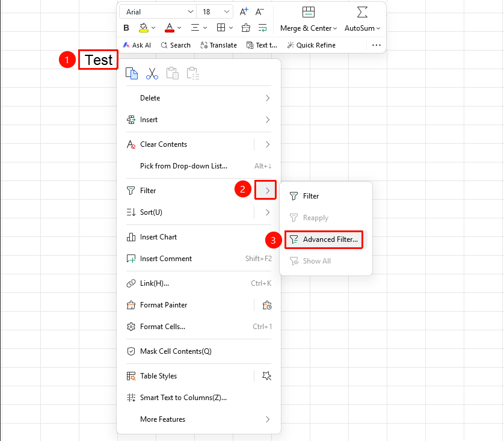Click the Format Painter lock icon
This screenshot has width=504, height=441.
tap(267, 305)
